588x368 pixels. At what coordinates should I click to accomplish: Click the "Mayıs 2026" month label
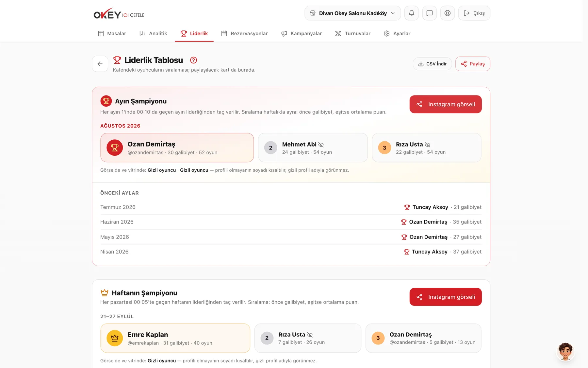[x=115, y=237]
